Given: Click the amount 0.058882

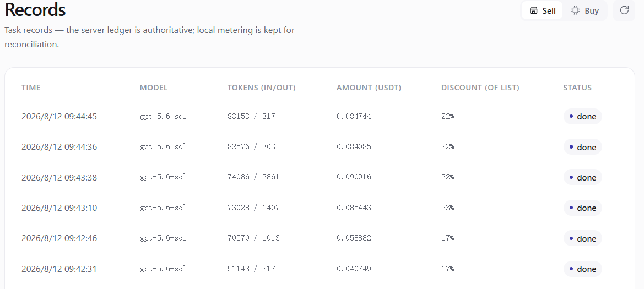Looking at the screenshot, I should click(354, 238).
